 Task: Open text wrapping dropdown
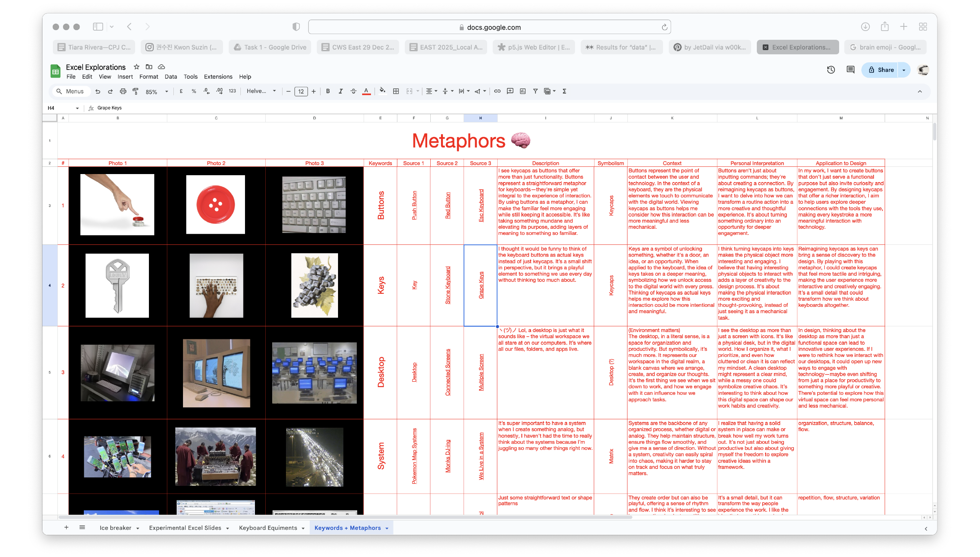(464, 91)
